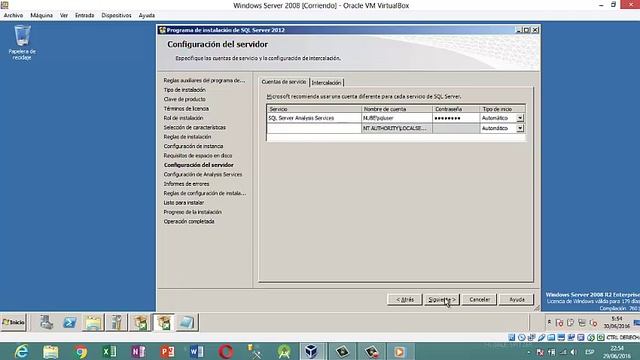This screenshot has width=640, height=360.
Task: Open OneNote from host taskbar
Action: pyautogui.click(x=138, y=351)
